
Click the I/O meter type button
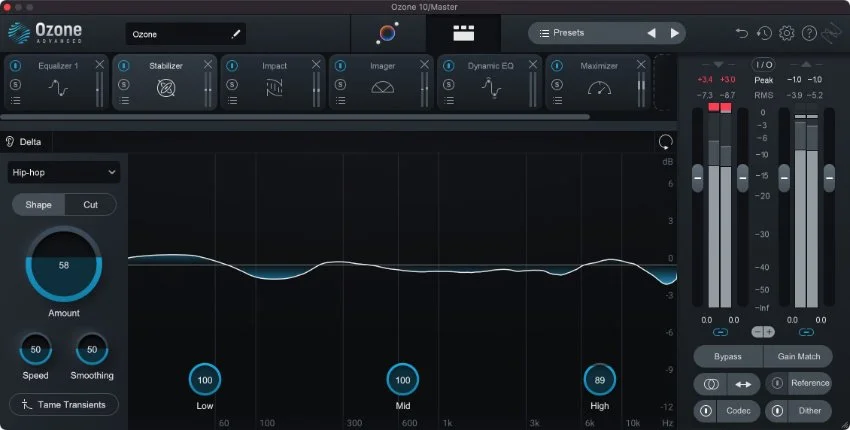(763, 65)
